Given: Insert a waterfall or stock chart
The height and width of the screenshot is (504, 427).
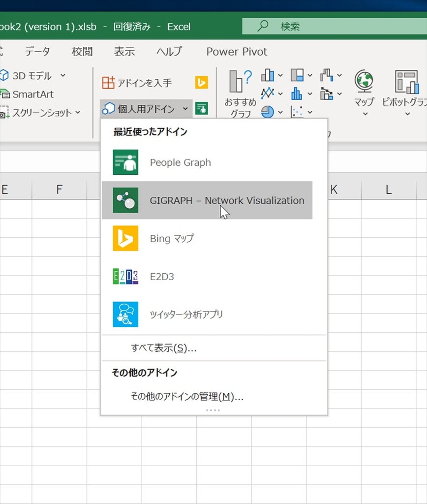Looking at the screenshot, I should click(x=327, y=75).
